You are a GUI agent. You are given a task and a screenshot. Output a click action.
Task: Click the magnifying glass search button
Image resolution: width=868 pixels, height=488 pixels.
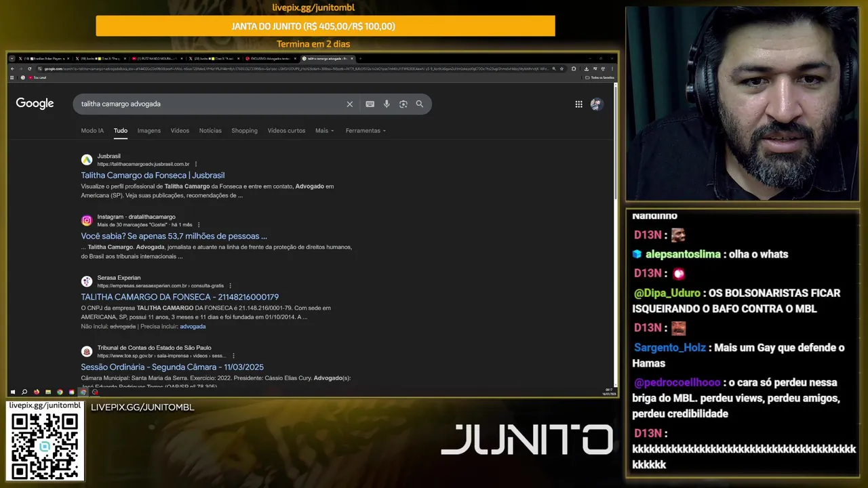(420, 104)
